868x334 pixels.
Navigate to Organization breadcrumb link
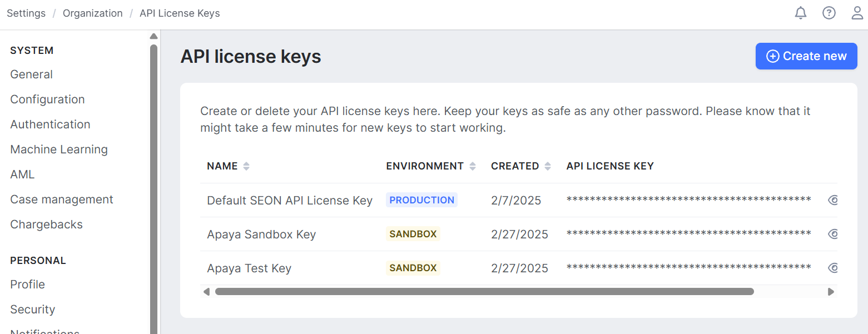point(92,13)
